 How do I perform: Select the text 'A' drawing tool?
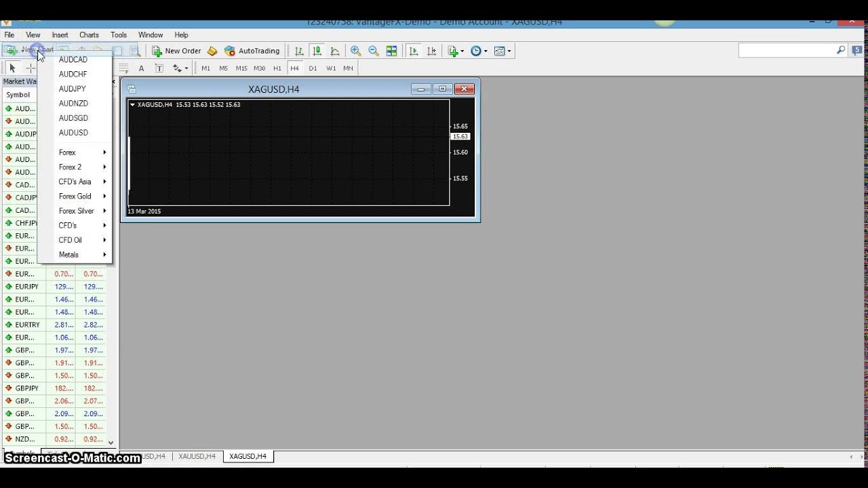point(141,68)
